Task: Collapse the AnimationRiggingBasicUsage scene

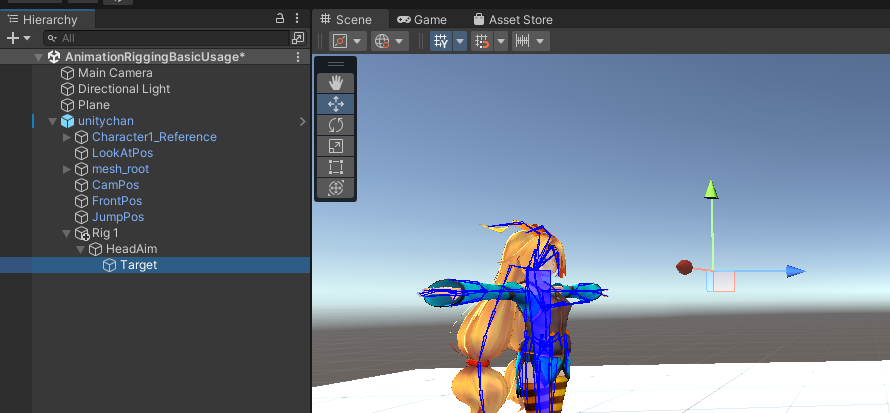Action: pos(39,57)
